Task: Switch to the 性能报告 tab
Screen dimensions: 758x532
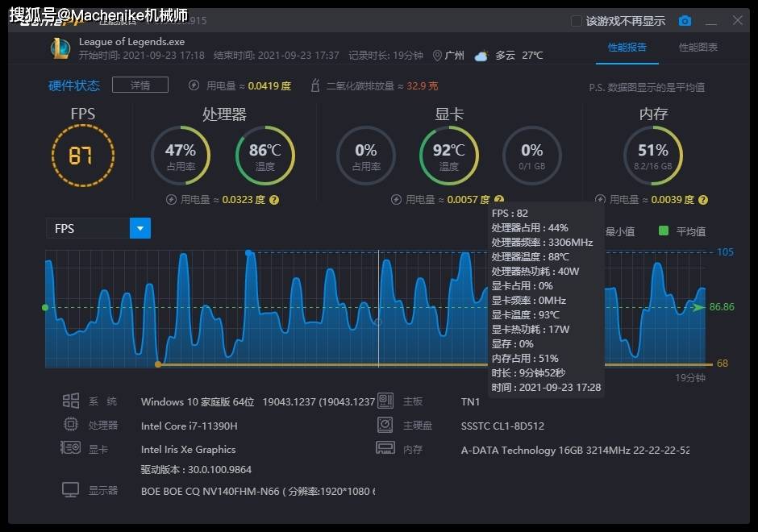Action: coord(627,48)
